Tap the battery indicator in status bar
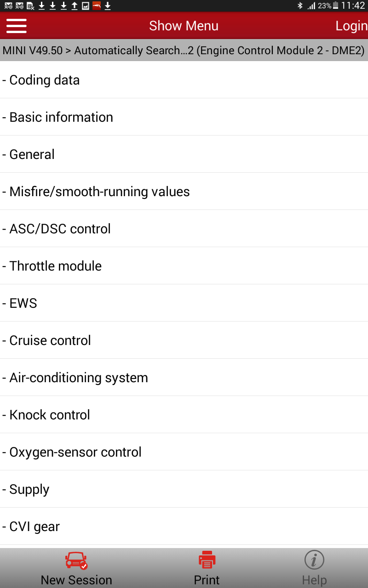The height and width of the screenshot is (588, 368). click(x=336, y=6)
